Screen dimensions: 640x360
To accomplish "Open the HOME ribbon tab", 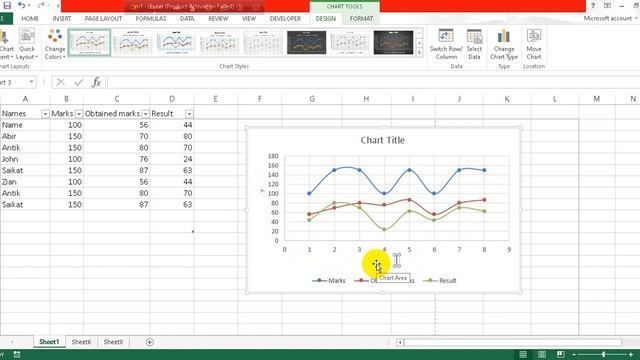I will (30, 19).
